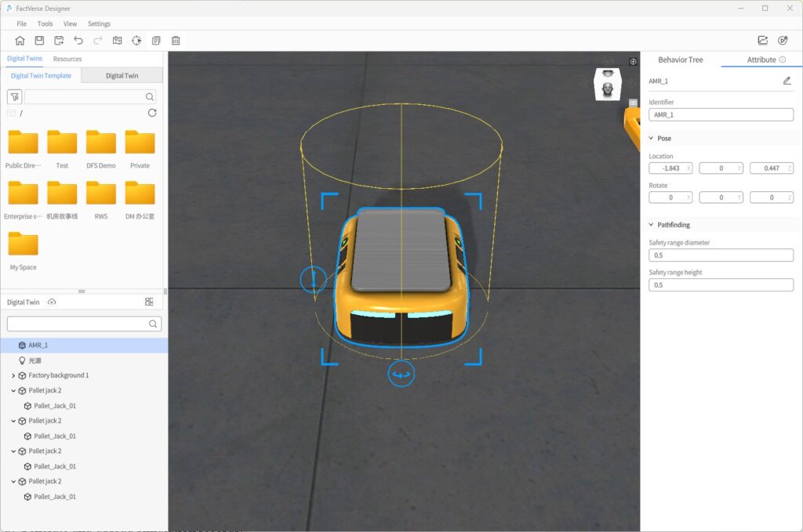The height and width of the screenshot is (532, 803).
Task: Switch to the Behavior Tree tab
Action: click(680, 60)
